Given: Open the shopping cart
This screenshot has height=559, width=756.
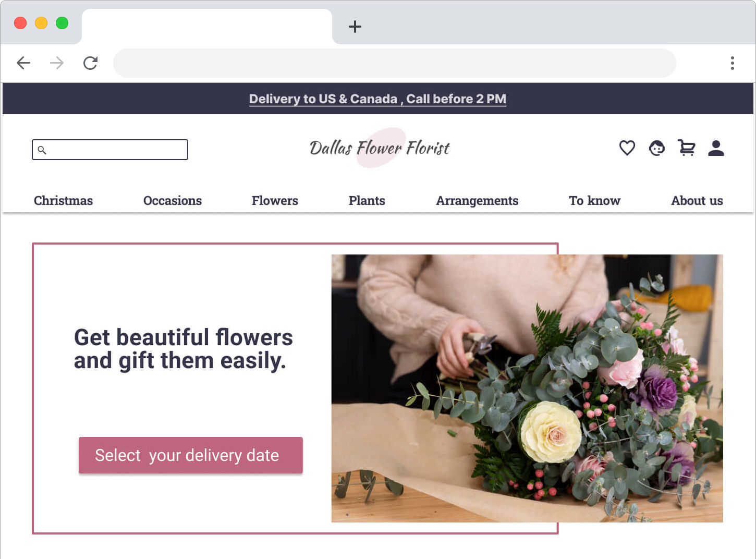Looking at the screenshot, I should [x=687, y=148].
